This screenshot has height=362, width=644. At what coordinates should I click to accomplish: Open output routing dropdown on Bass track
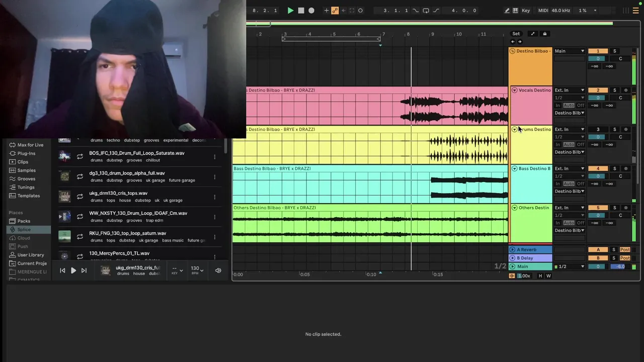coord(570,191)
